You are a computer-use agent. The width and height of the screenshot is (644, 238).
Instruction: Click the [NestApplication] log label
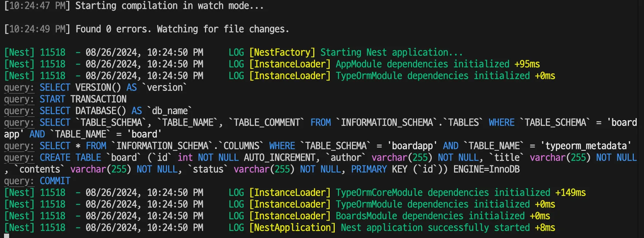coord(292,228)
